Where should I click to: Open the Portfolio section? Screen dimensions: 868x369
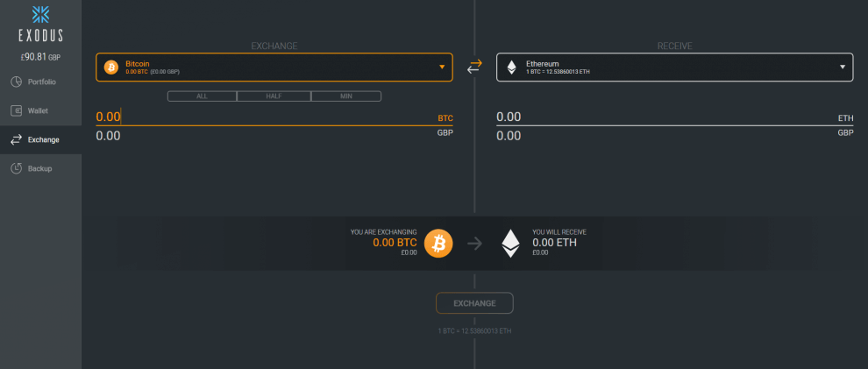pos(40,82)
